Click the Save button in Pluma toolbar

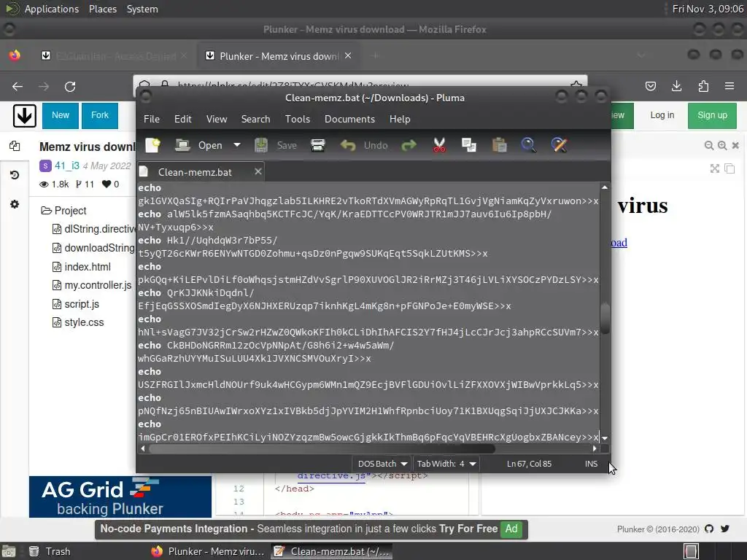276,145
